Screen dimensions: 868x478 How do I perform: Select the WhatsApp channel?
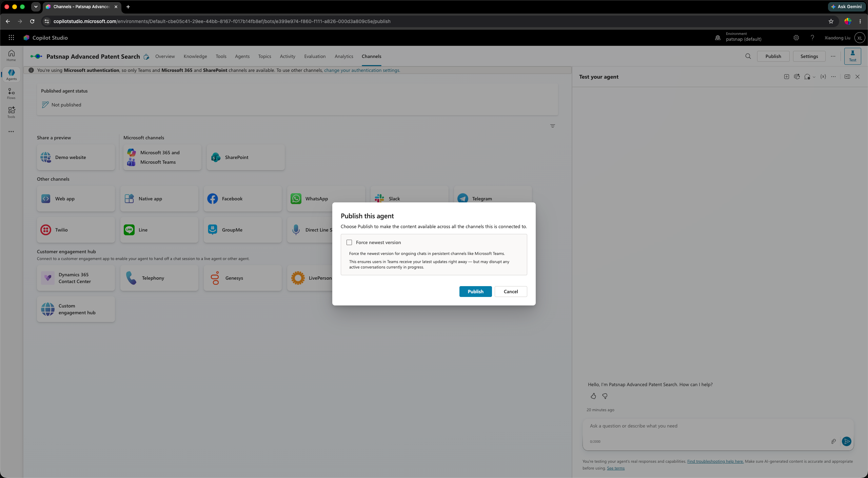point(326,199)
